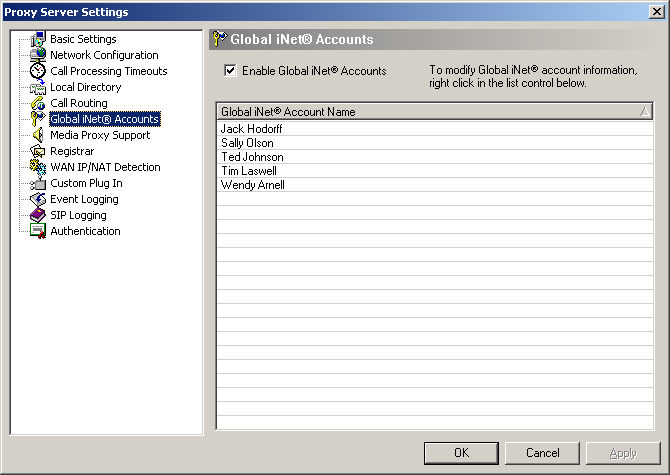Click the Call Routing phone icon
Screen dimensions: 670x475
pos(38,103)
